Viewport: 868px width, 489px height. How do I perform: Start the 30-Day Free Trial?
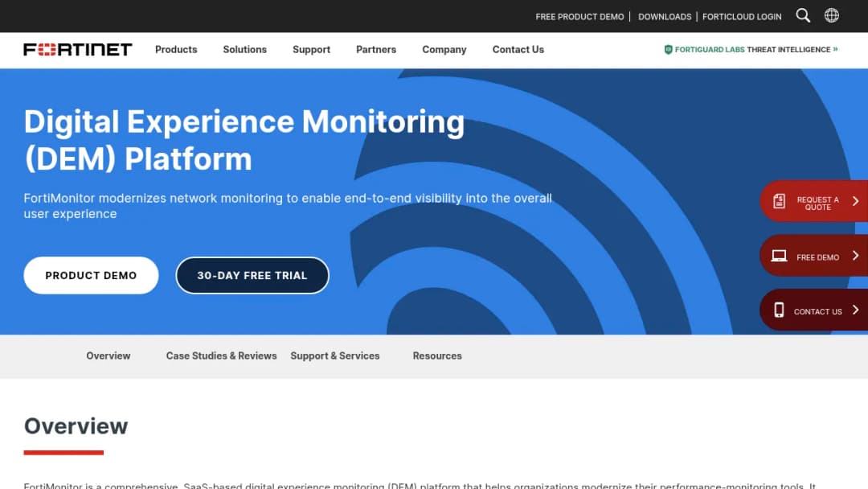click(252, 275)
